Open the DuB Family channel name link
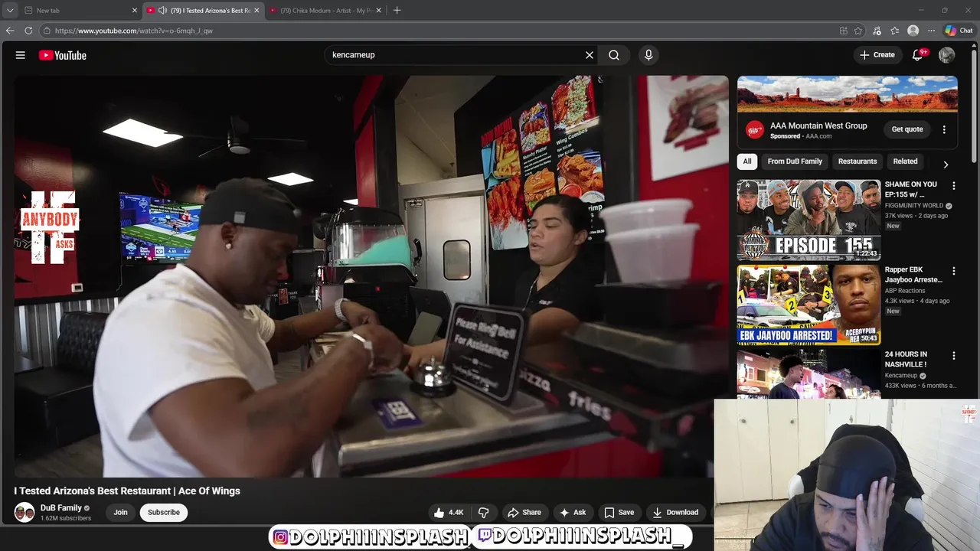980x551 pixels. [61, 508]
